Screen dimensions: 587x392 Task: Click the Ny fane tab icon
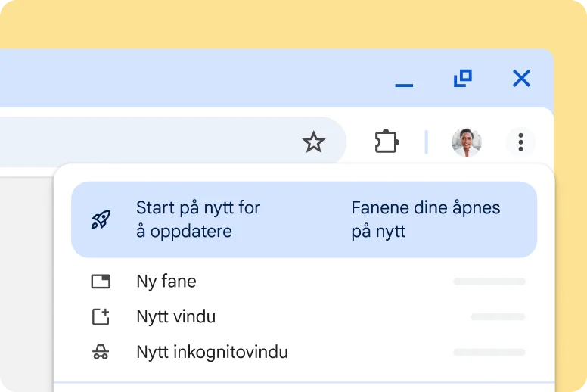click(101, 282)
